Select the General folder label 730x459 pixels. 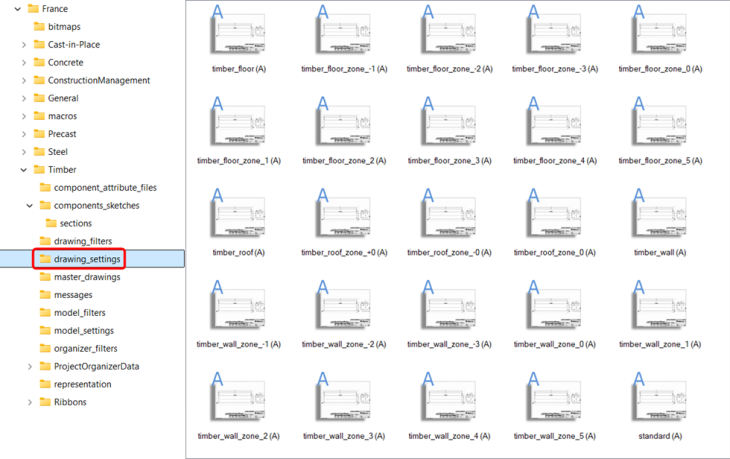pyautogui.click(x=63, y=98)
